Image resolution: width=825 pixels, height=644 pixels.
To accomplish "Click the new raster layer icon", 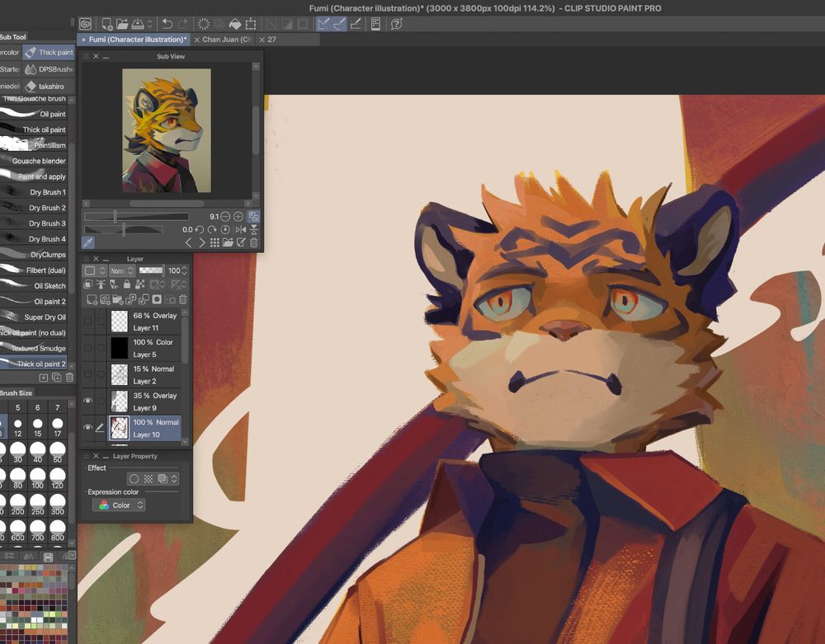I will pos(92,299).
